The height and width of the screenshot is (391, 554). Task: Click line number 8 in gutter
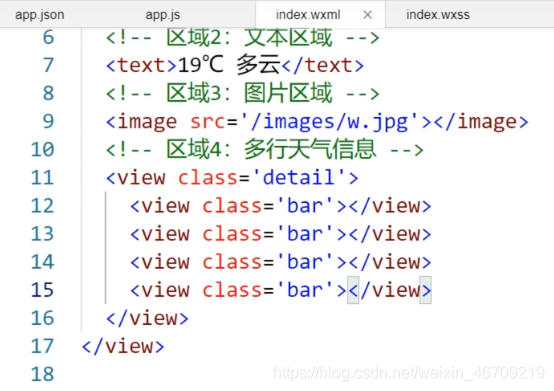[48, 93]
